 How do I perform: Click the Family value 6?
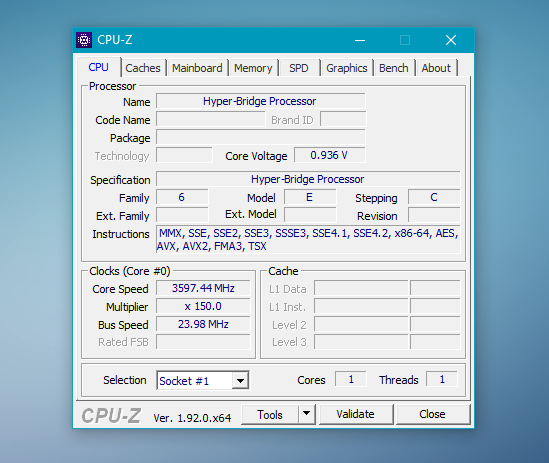tap(182, 198)
